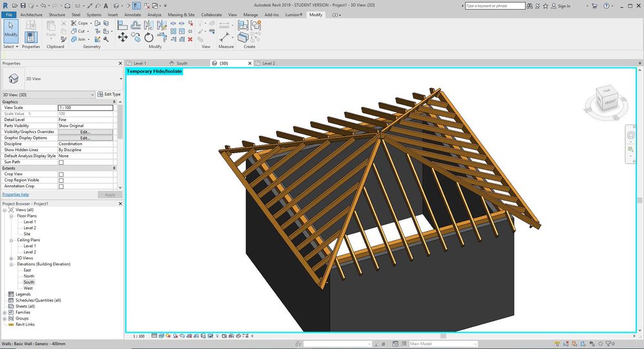
Task: Toggle the Crop Region Visible checkbox
Action: tap(61, 180)
